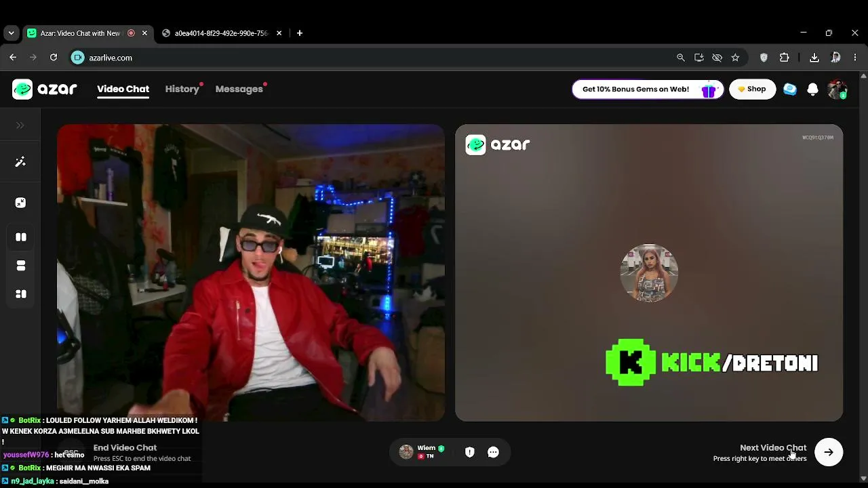Click the crossed-out eye icon in address bar
The width and height of the screenshot is (868, 488).
click(717, 58)
